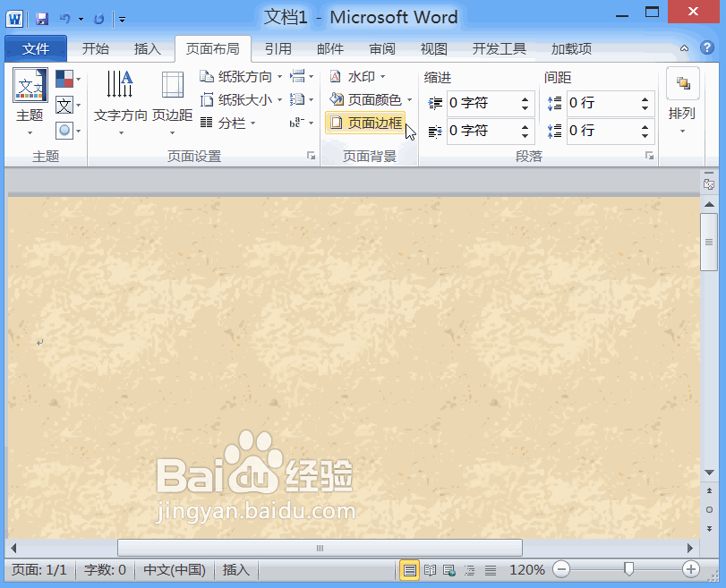The height and width of the screenshot is (588, 726).
Task: Open the 审阅 tab
Action: (382, 48)
